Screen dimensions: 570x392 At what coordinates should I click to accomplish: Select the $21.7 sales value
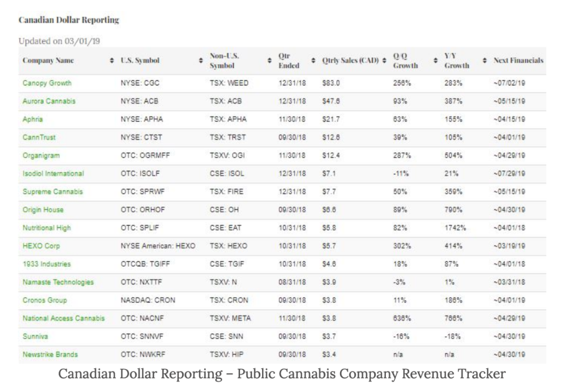(x=331, y=119)
